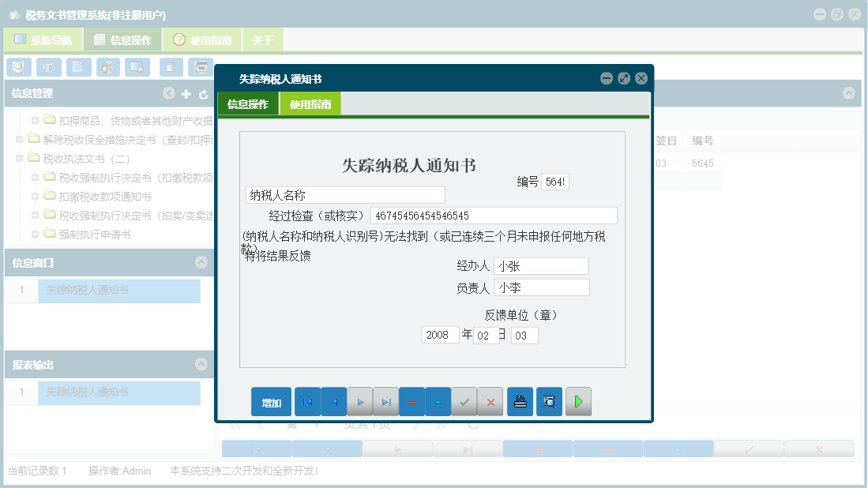Click the 负责人 field containing 小李
This screenshot has height=488, width=868.
tap(542, 287)
